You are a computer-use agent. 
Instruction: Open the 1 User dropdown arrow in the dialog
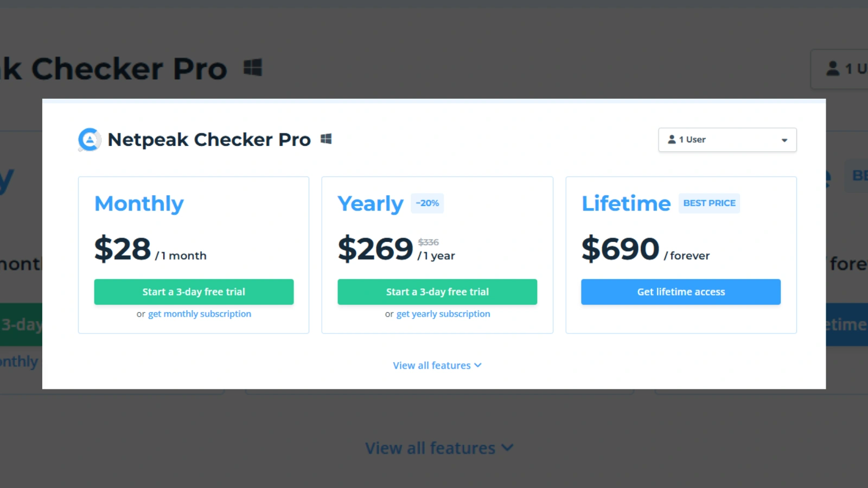784,140
